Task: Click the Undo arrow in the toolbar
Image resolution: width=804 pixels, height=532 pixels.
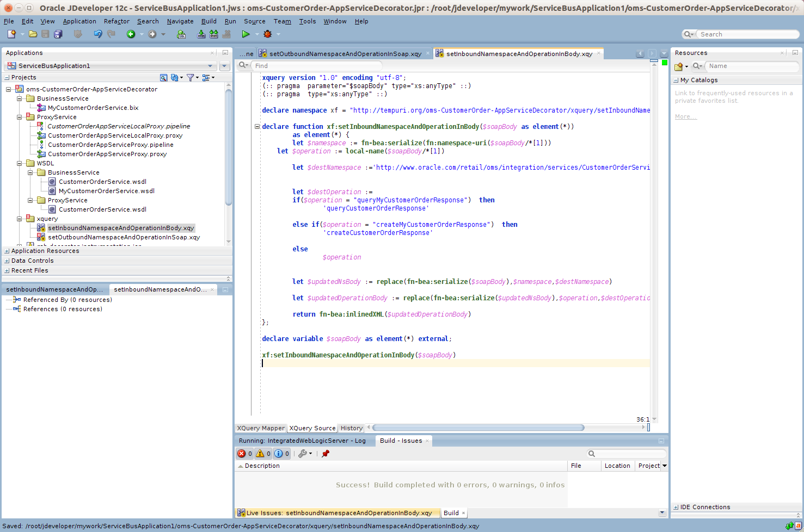Action: tap(97, 34)
